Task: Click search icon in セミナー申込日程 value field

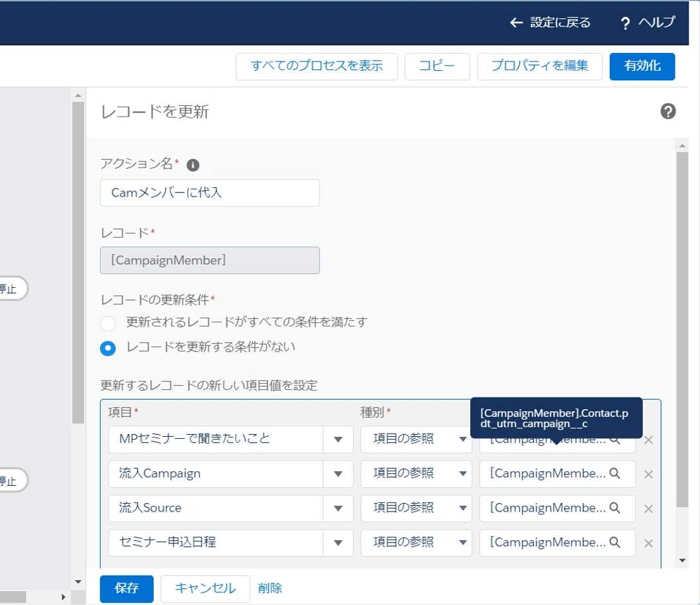Action: pyautogui.click(x=615, y=542)
